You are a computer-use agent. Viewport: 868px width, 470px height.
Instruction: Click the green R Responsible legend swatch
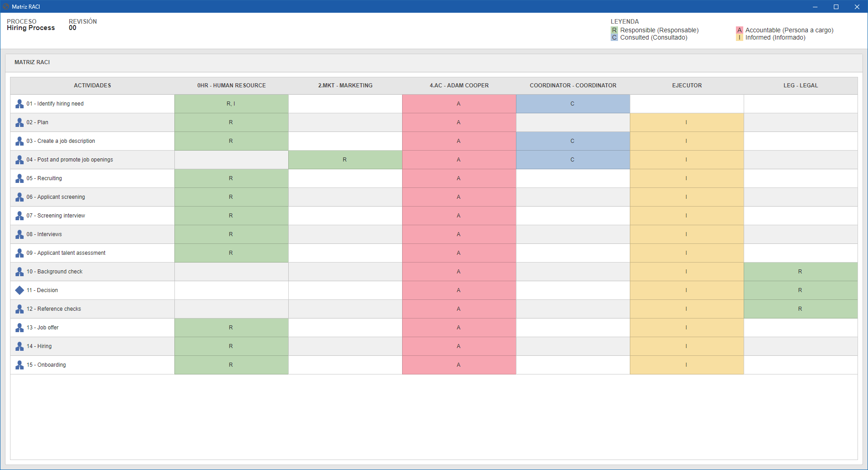point(614,30)
